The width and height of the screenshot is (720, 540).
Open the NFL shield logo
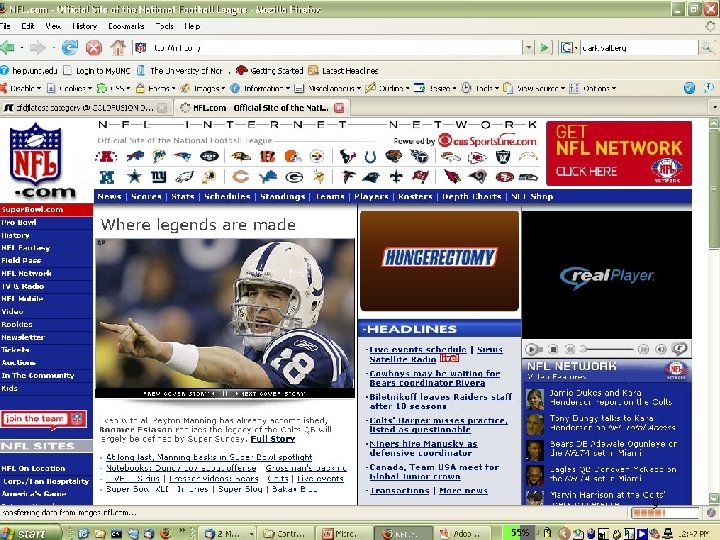(35, 153)
